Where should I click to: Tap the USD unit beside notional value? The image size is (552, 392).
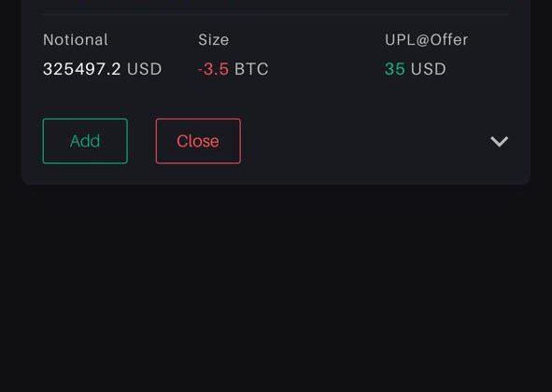click(145, 69)
